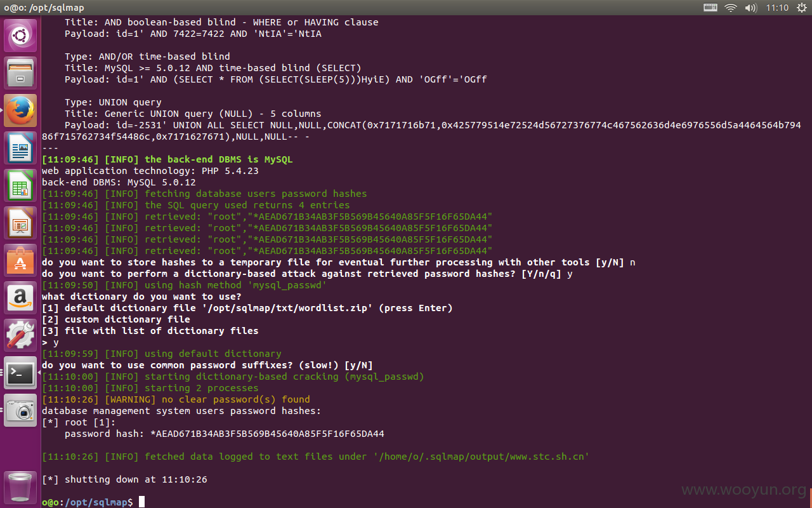Click the "back-end DBMS is MySQL" line
This screenshot has width=812, height=508.
[167, 159]
